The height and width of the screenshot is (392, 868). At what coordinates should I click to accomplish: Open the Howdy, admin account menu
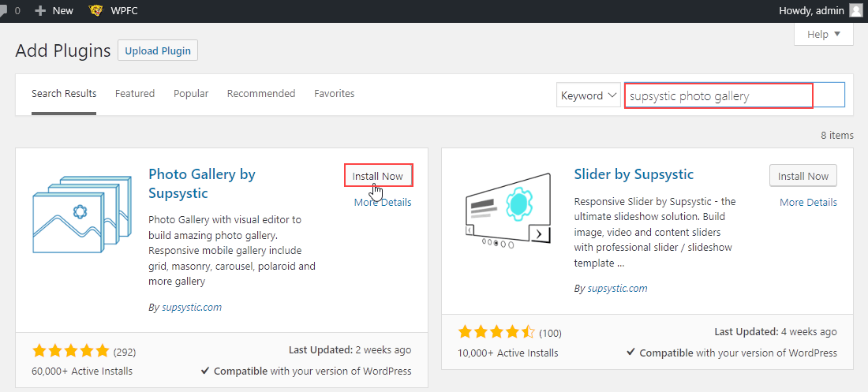811,10
